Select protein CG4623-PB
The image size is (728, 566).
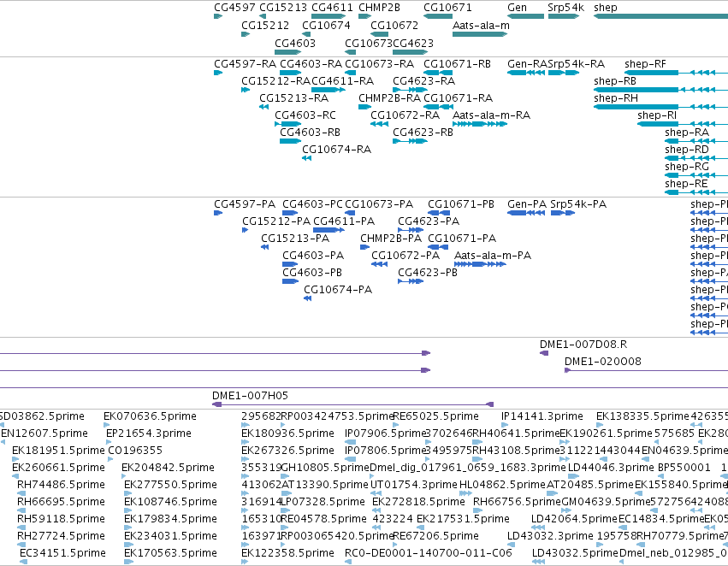pos(411,282)
